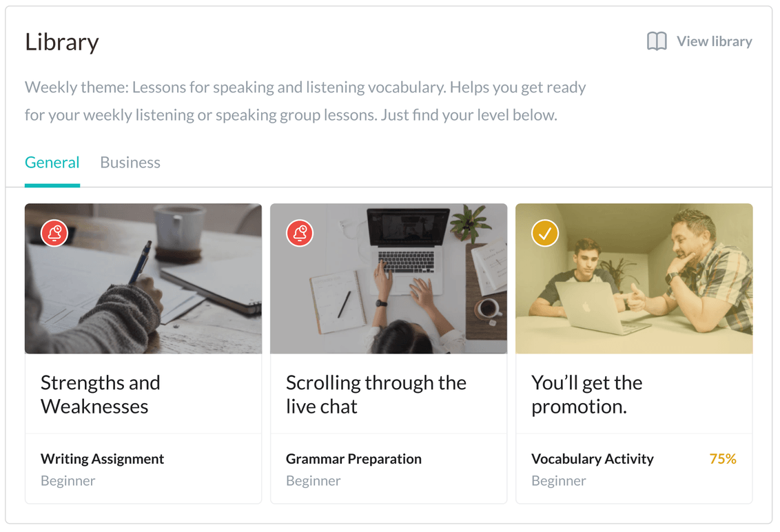Click the alert bell on Scrolling through the live chat

[x=299, y=233]
